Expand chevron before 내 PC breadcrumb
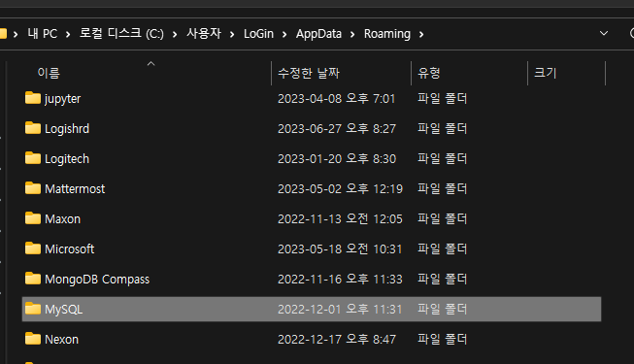634x364 pixels. (16, 35)
